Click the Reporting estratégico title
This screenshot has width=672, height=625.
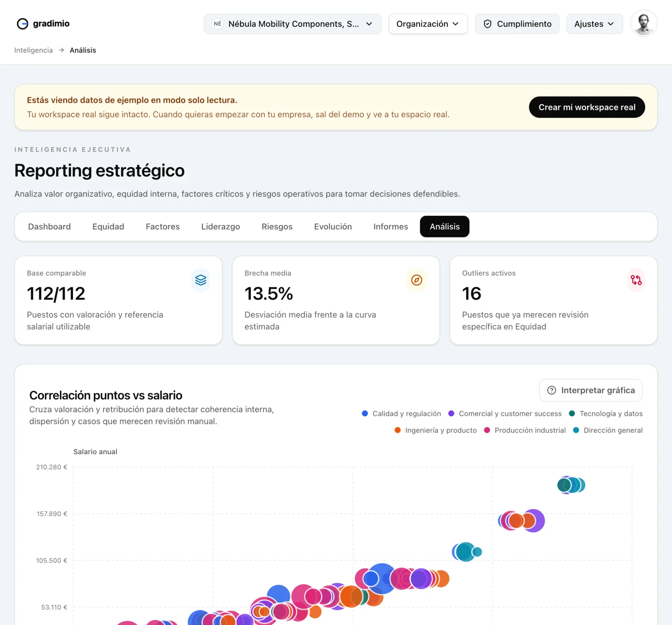click(100, 171)
